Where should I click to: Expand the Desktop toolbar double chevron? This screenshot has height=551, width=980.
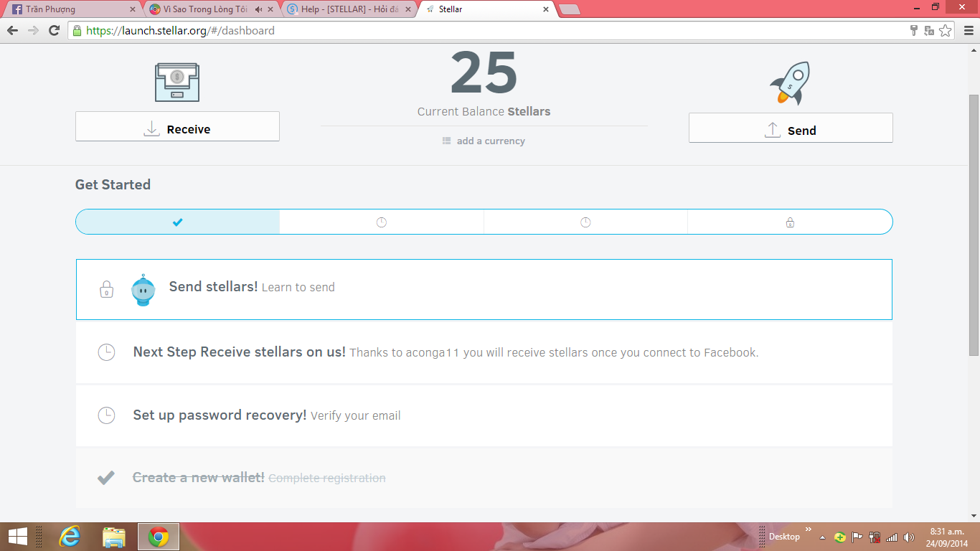(x=809, y=529)
